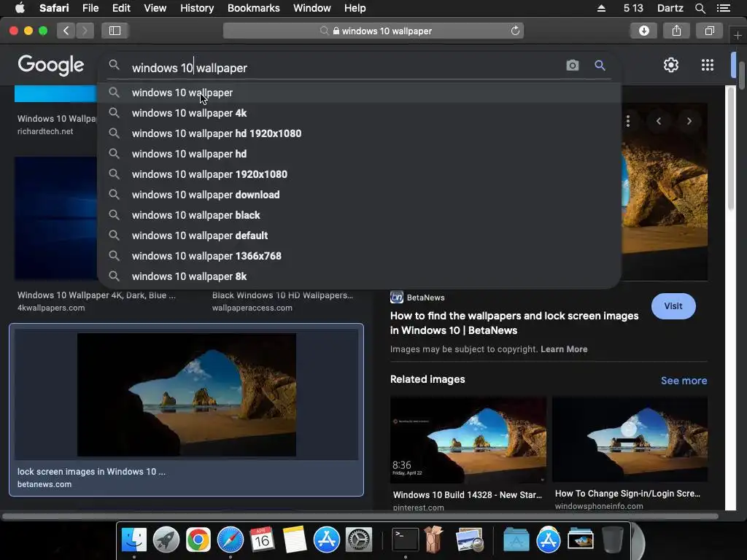The height and width of the screenshot is (560, 747).
Task: Open Google settings gear
Action: coord(671,65)
